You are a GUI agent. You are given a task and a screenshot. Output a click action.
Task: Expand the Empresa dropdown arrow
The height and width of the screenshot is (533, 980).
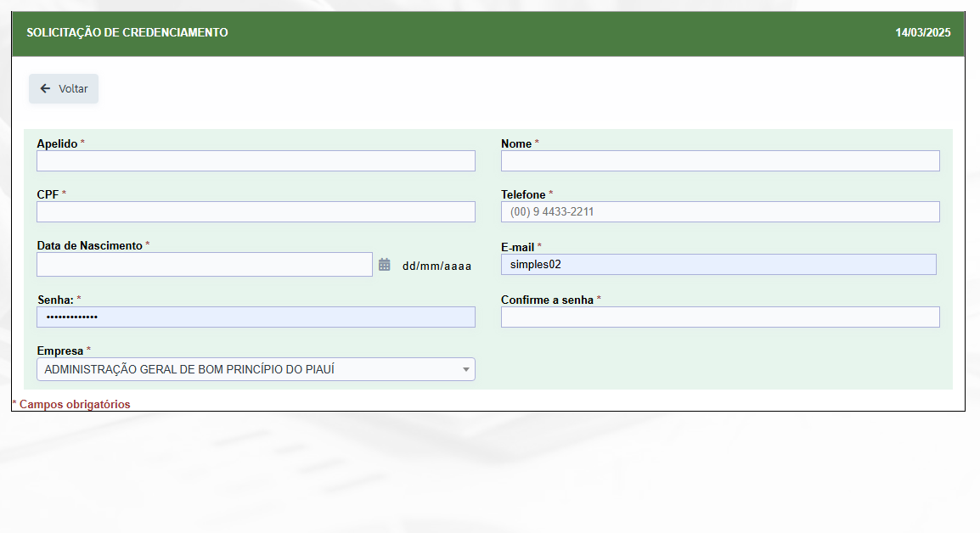tap(465, 370)
